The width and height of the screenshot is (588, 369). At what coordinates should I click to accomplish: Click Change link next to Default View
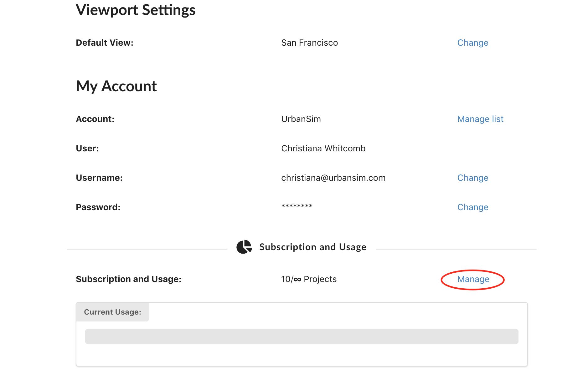pos(473,43)
